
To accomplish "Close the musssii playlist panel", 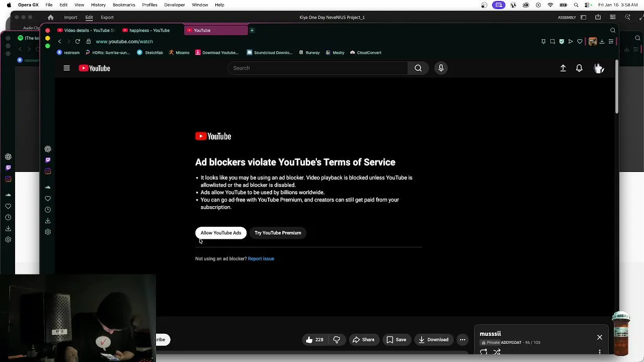I will [600, 337].
